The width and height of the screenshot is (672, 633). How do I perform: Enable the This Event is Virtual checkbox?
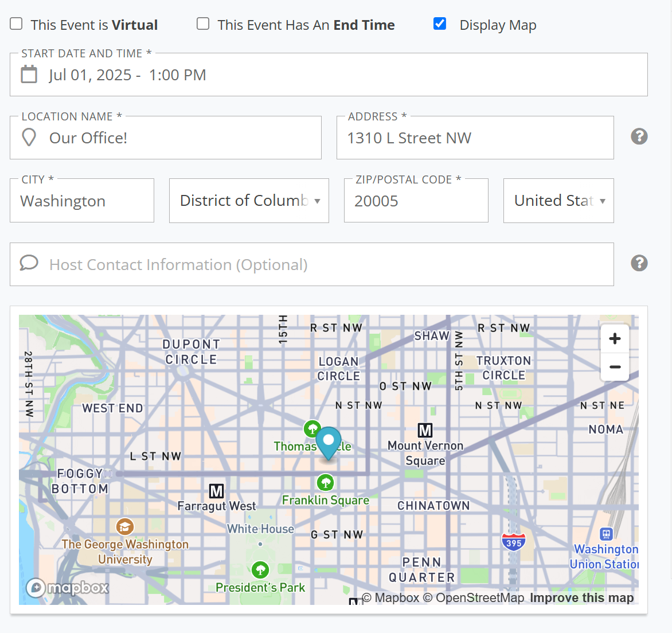click(x=15, y=24)
